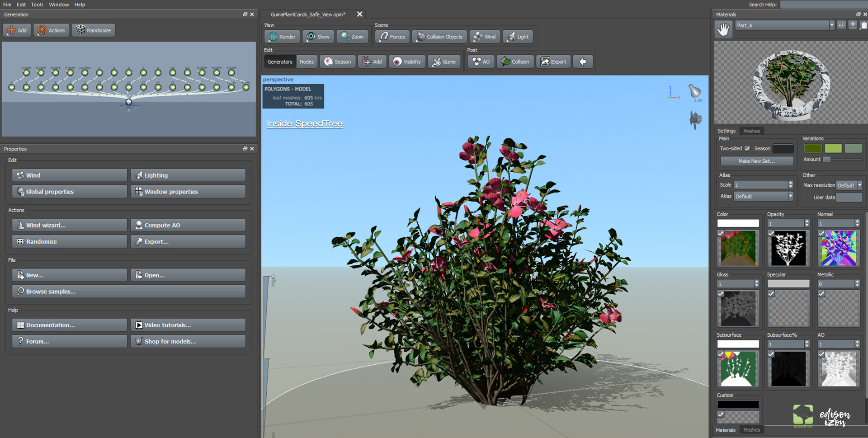Open the Tools menu
868x438 pixels.
(x=37, y=5)
